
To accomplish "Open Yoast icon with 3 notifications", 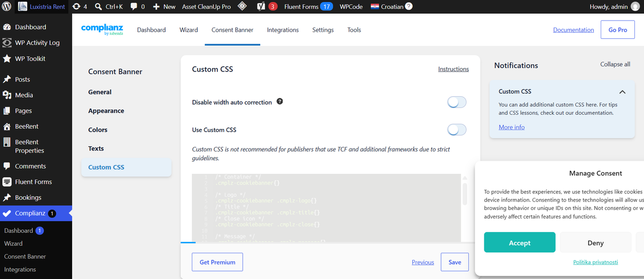I will [x=266, y=7].
